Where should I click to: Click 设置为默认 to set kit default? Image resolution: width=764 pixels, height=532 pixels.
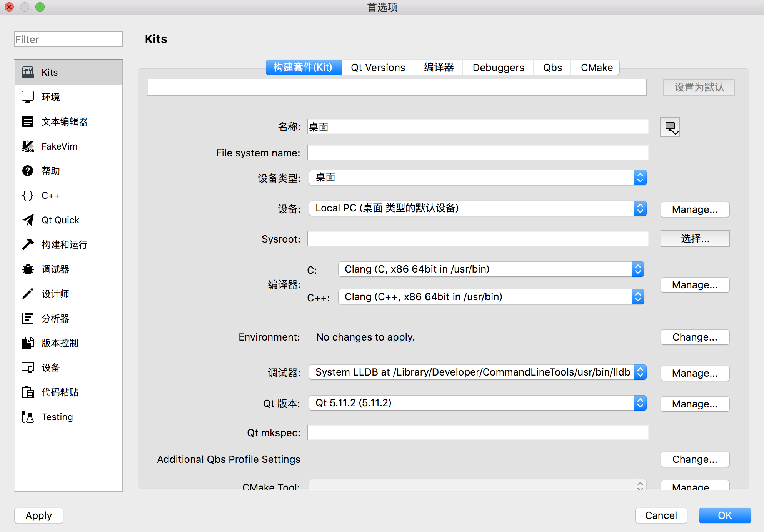[699, 87]
